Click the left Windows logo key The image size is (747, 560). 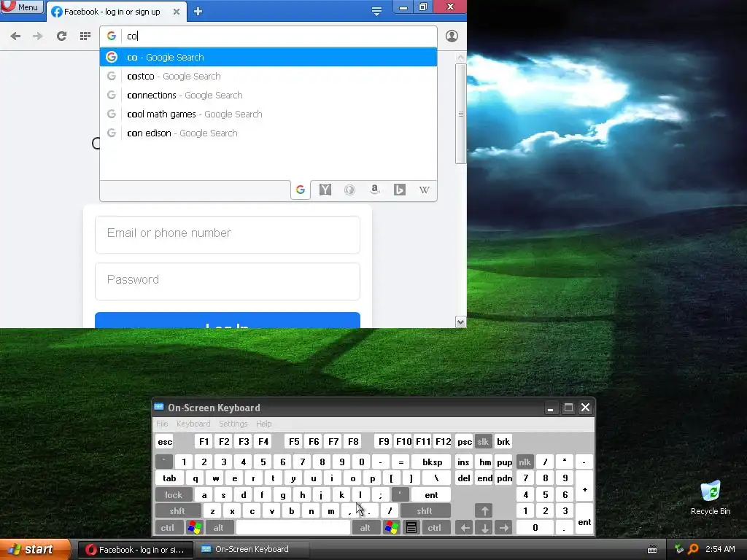[195, 528]
